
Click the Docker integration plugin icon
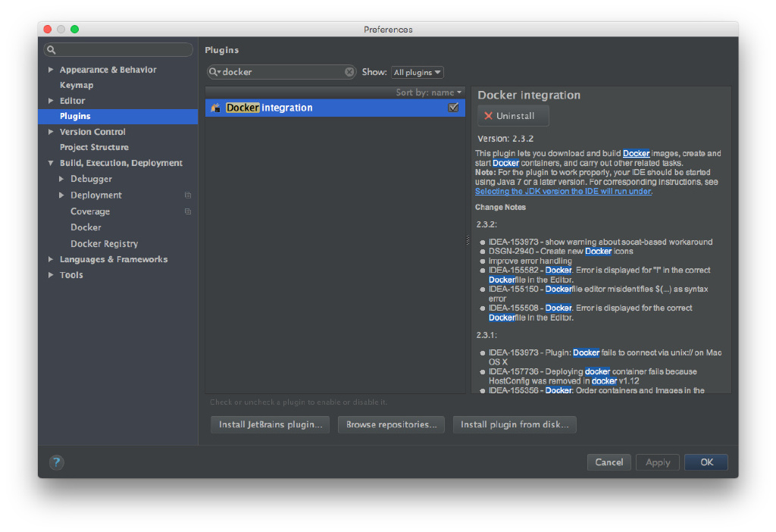coord(216,108)
